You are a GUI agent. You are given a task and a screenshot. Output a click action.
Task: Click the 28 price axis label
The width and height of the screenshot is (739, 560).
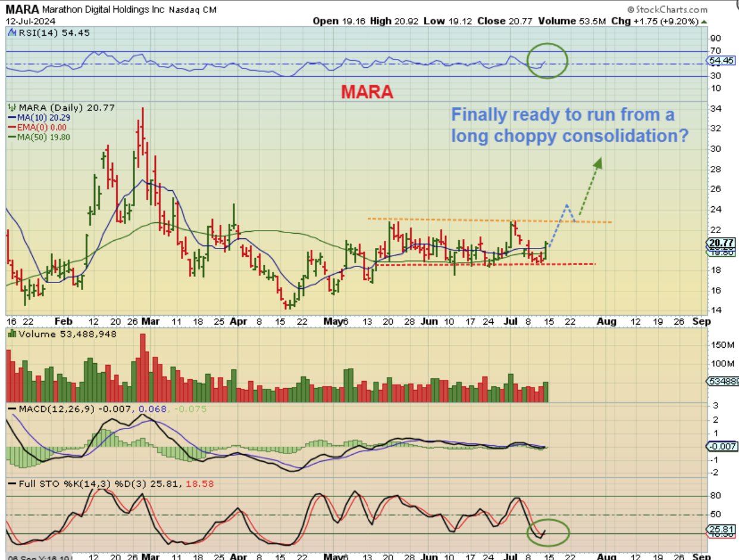click(x=716, y=169)
